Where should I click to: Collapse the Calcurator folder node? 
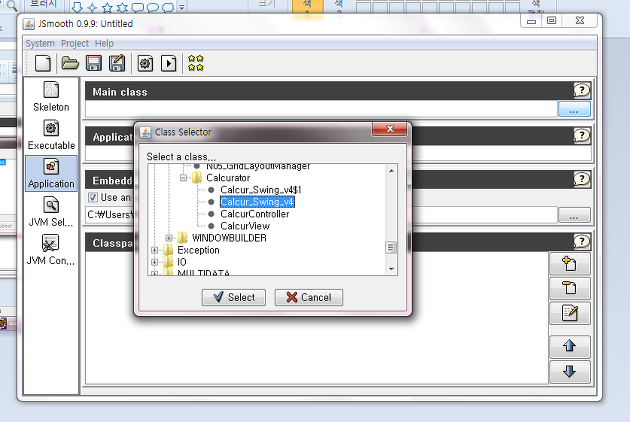point(183,178)
